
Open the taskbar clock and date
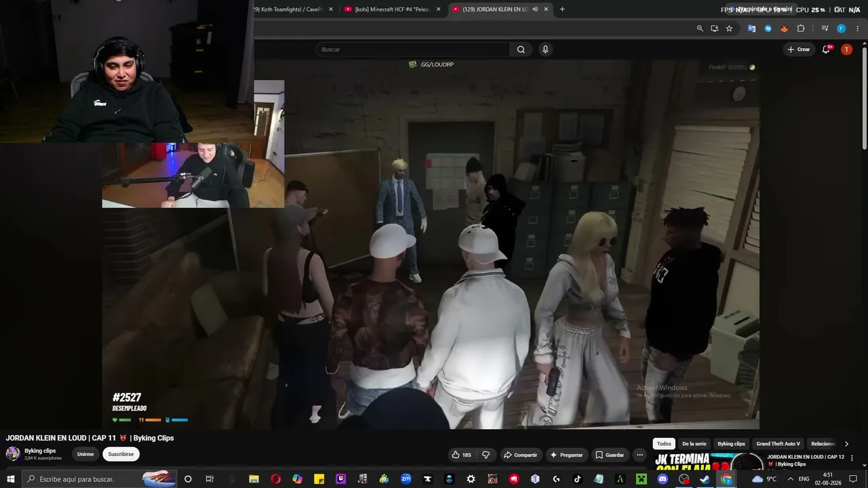(x=828, y=479)
